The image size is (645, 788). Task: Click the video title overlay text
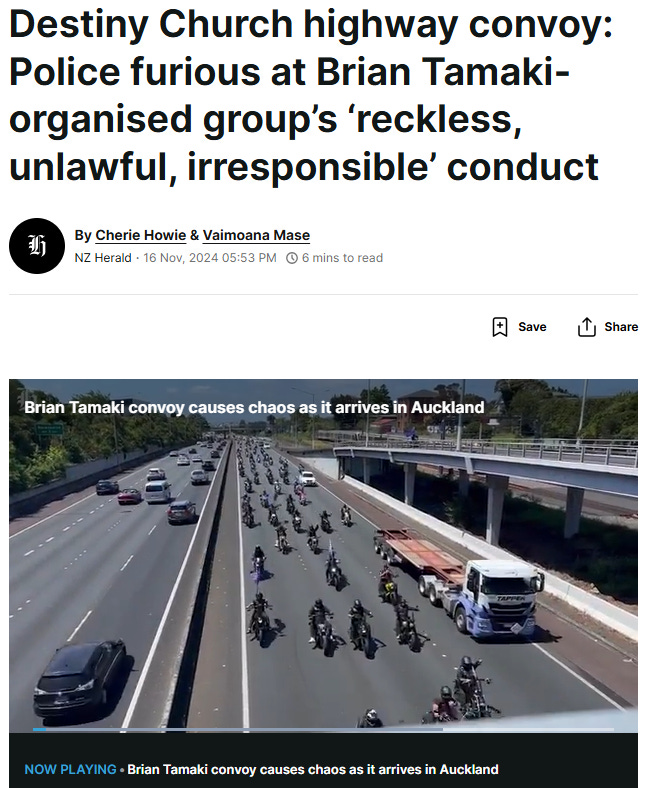(254, 407)
